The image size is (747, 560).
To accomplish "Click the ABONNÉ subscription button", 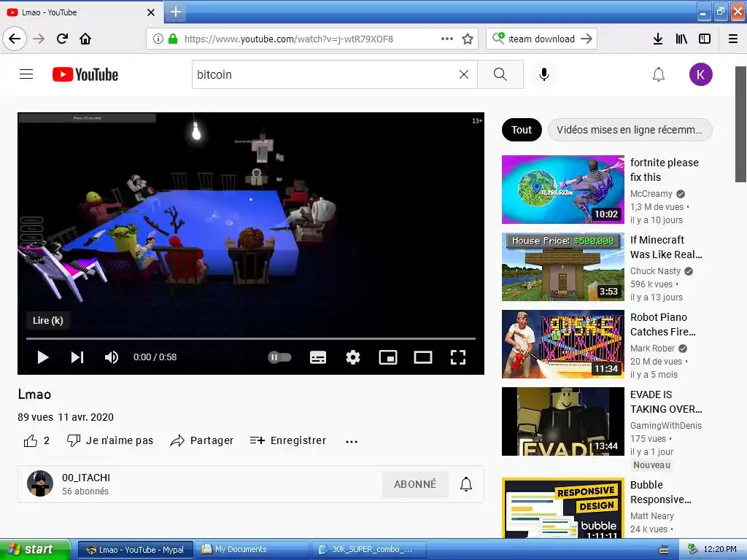I will (x=415, y=484).
